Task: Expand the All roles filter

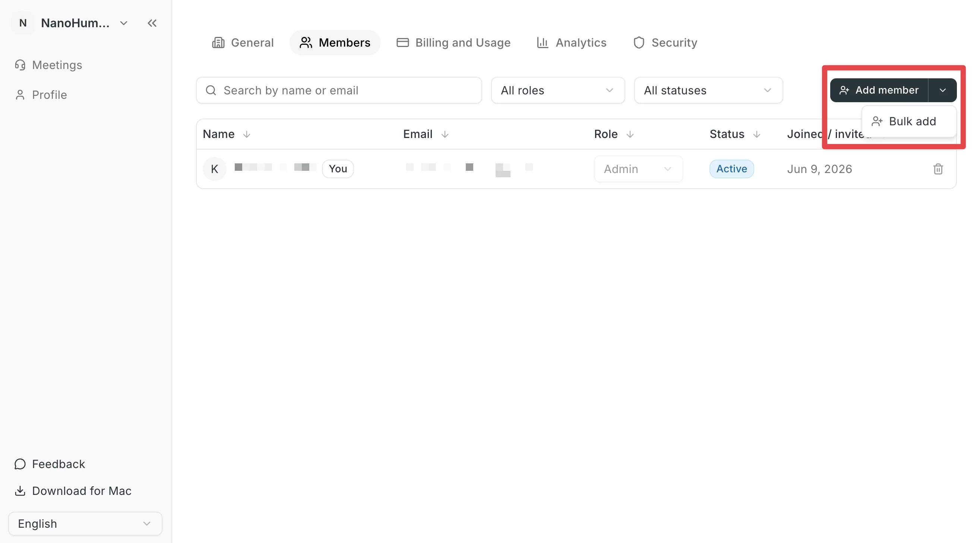Action: coord(558,90)
